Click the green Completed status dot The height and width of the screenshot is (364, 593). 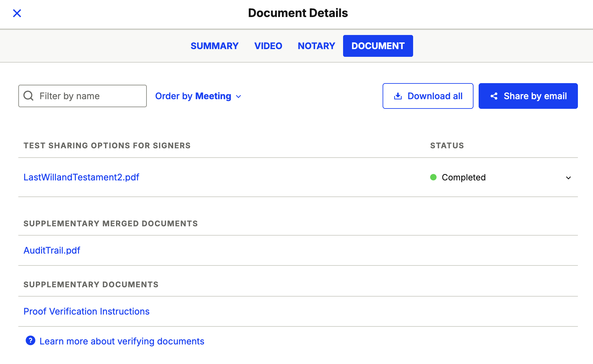(433, 177)
